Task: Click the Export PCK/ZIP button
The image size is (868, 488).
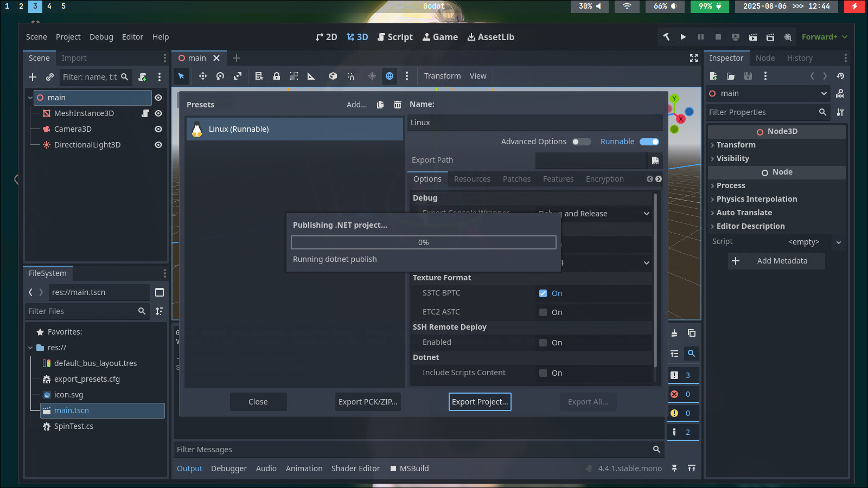Action: [x=368, y=402]
